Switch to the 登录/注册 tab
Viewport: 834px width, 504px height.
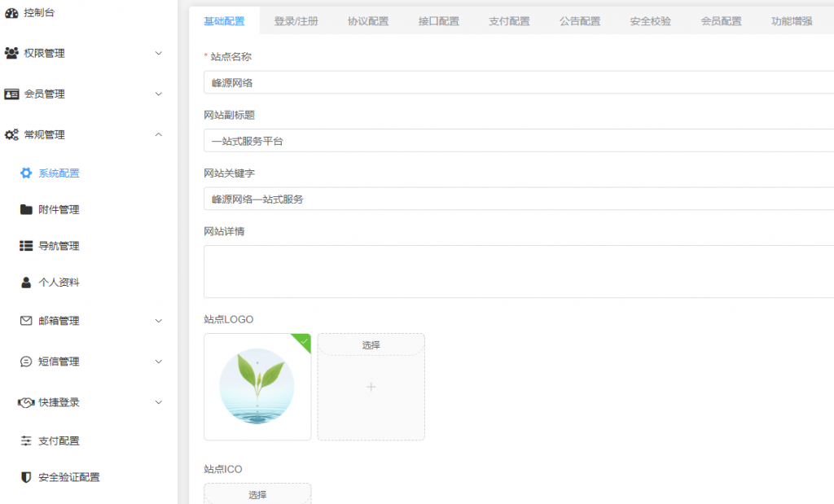point(296,21)
